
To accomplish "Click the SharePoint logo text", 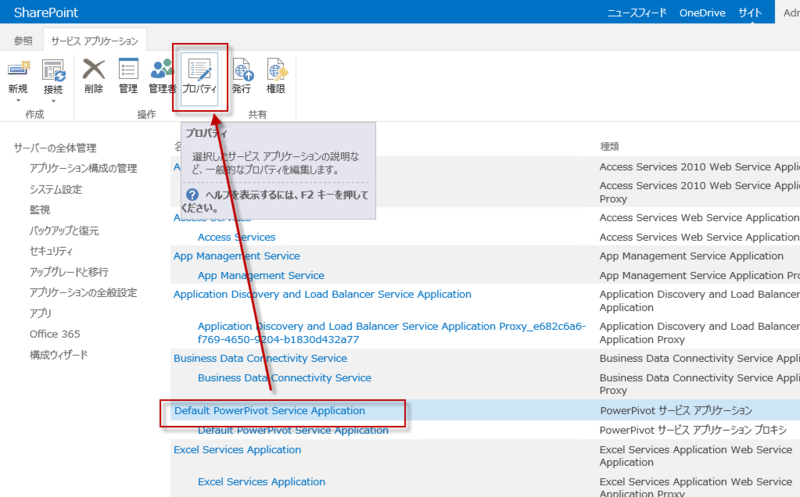I will tap(46, 12).
